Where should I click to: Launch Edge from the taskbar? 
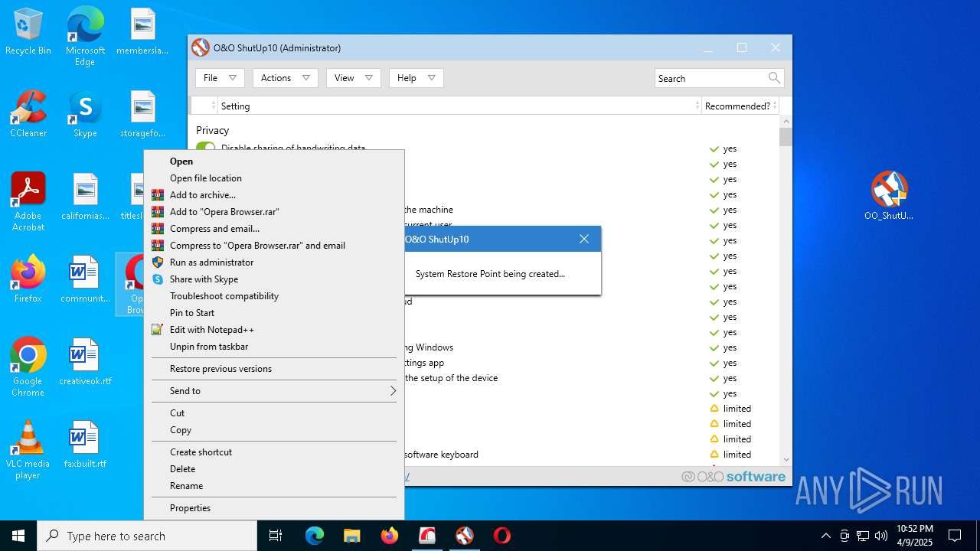point(315,536)
